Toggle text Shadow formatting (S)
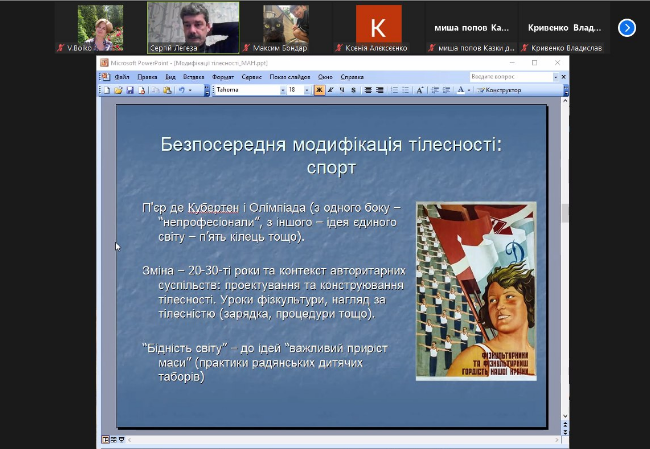The width and height of the screenshot is (650, 449). click(353, 90)
